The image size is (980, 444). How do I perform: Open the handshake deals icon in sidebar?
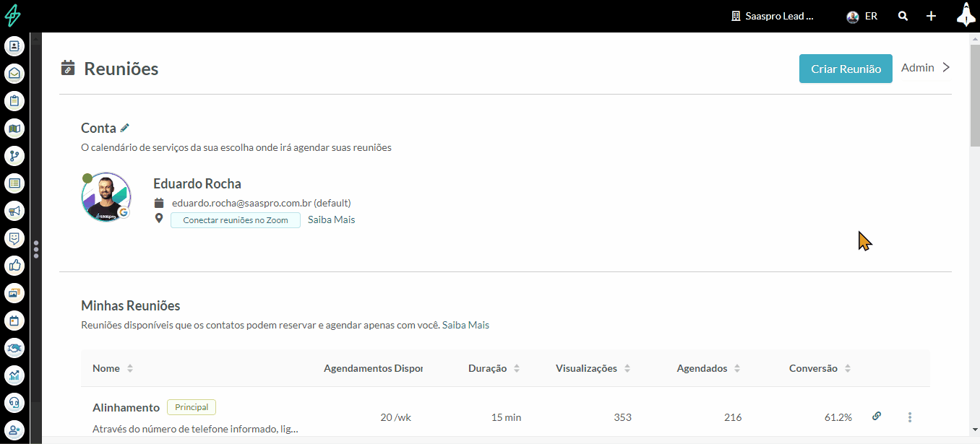[14, 348]
